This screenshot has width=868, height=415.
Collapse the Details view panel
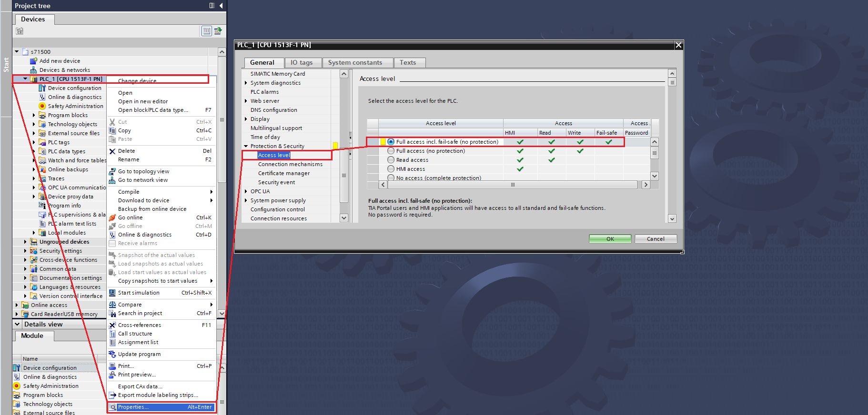coord(18,324)
